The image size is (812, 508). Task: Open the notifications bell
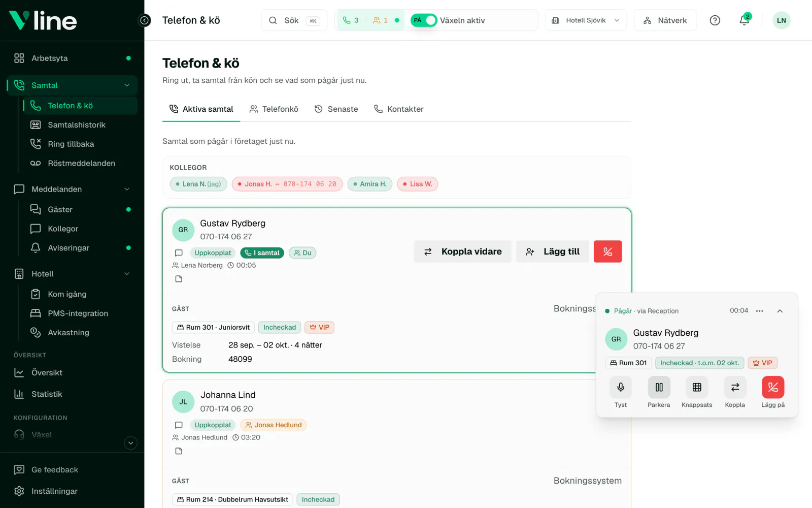[744, 20]
